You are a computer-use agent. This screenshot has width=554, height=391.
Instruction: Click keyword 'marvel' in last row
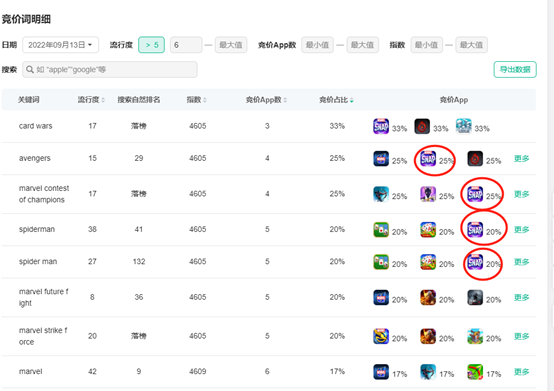click(x=30, y=372)
